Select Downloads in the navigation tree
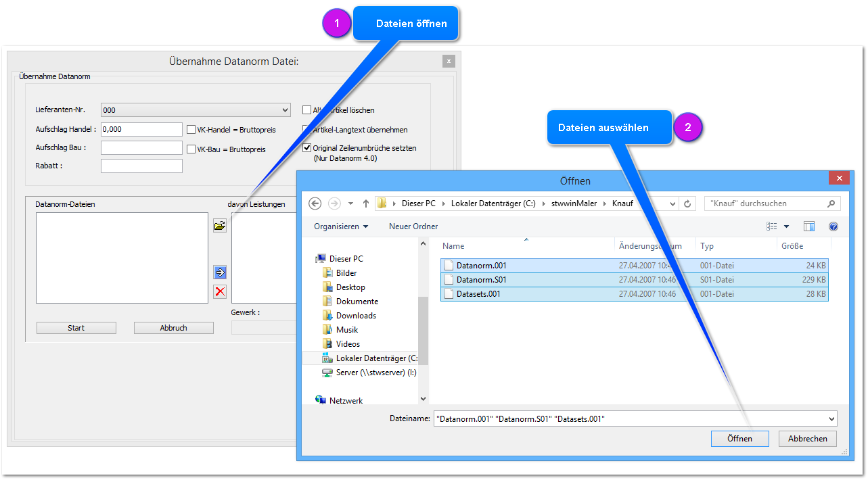Viewport: 868px width, 480px height. pos(356,316)
